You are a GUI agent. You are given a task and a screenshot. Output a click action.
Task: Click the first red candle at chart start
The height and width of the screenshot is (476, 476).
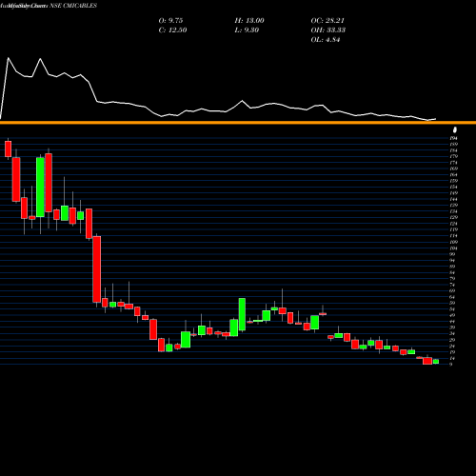pos(8,149)
